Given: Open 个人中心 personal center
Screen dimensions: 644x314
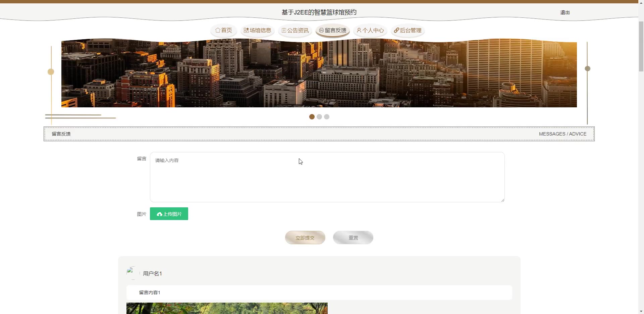Looking at the screenshot, I should [370, 30].
